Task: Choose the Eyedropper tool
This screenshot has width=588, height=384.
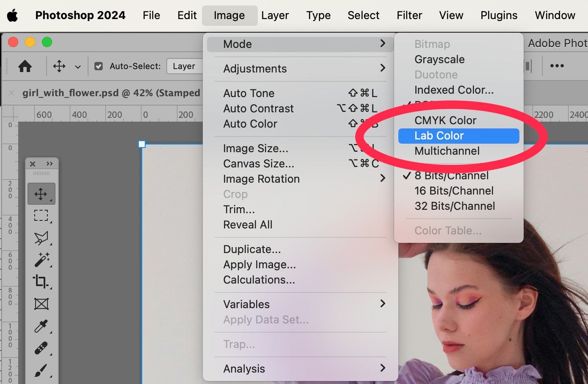Action: (x=41, y=326)
